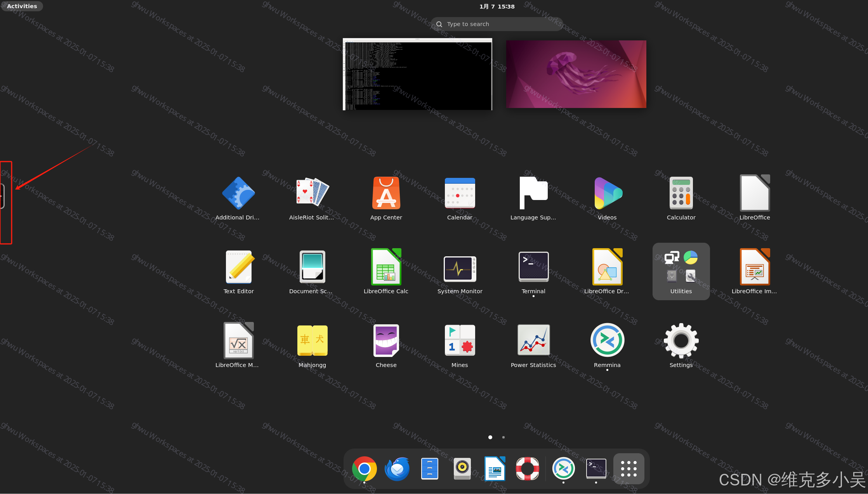Go to second app grid page

[x=503, y=437]
